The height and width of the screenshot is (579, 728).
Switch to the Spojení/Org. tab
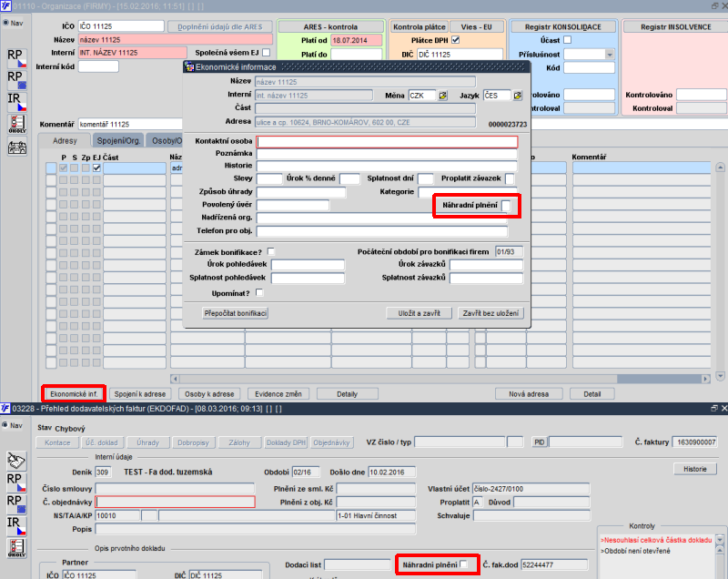pos(118,140)
